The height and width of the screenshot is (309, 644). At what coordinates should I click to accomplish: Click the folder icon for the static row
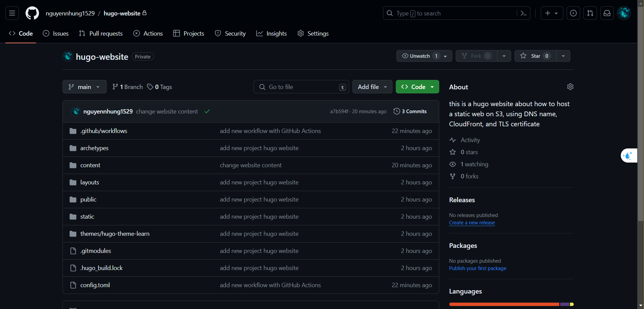[x=73, y=217]
